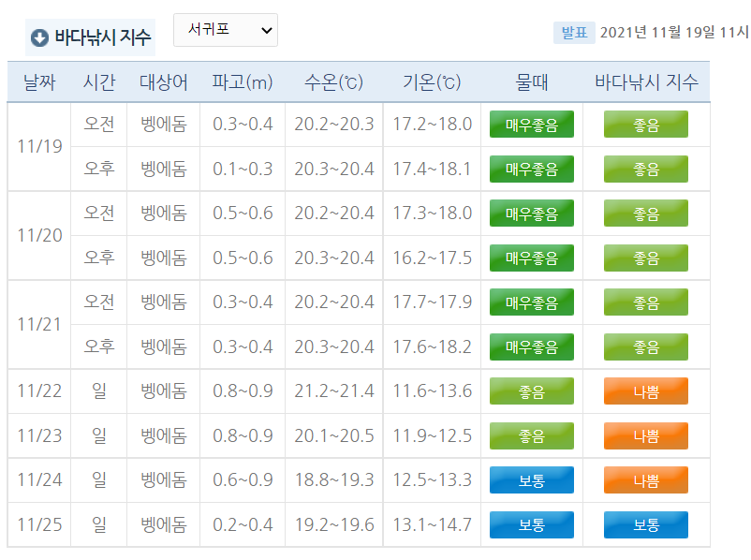Click water temperature 18.8~19.3 cell
Viewport: 751px width, 560px height.
(x=334, y=480)
